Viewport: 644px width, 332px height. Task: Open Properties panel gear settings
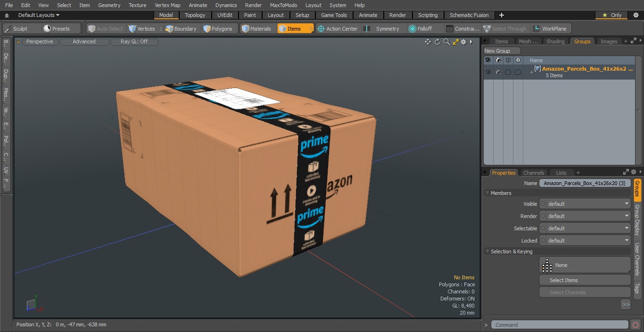(x=634, y=172)
